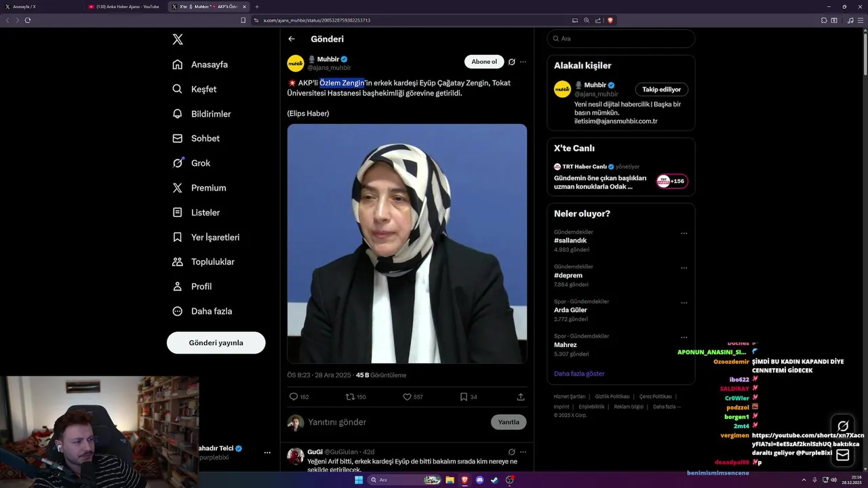Open Discord from the taskbar
Image resolution: width=868 pixels, height=488 pixels.
click(479, 480)
